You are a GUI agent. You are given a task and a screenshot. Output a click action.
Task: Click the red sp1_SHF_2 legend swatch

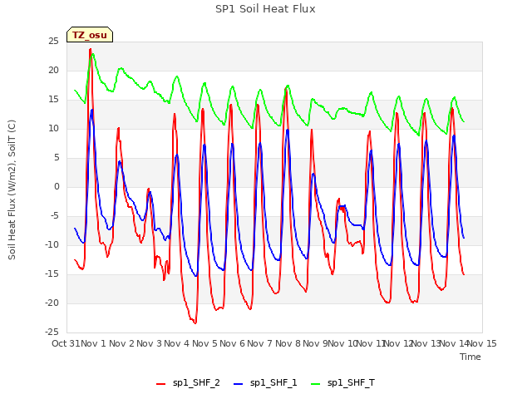coord(160,384)
